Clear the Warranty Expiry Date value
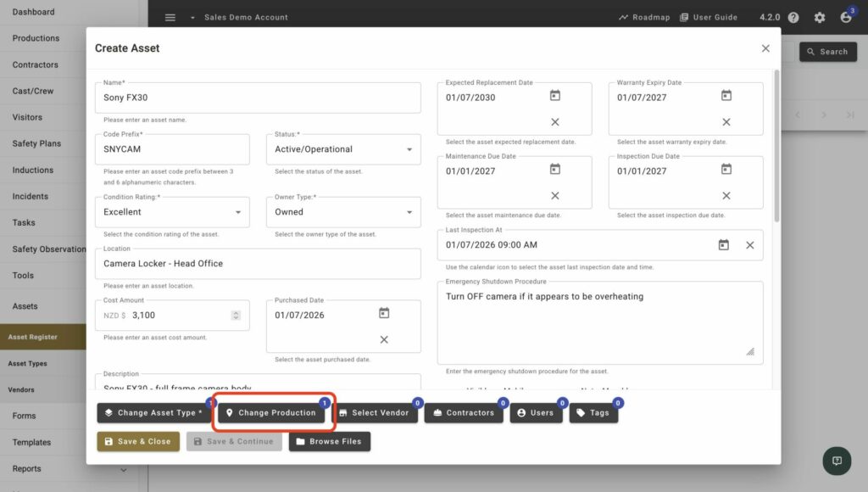868x492 pixels. click(x=726, y=122)
